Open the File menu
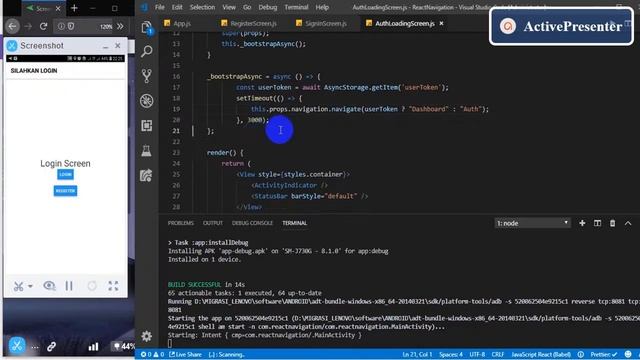 coord(160,7)
